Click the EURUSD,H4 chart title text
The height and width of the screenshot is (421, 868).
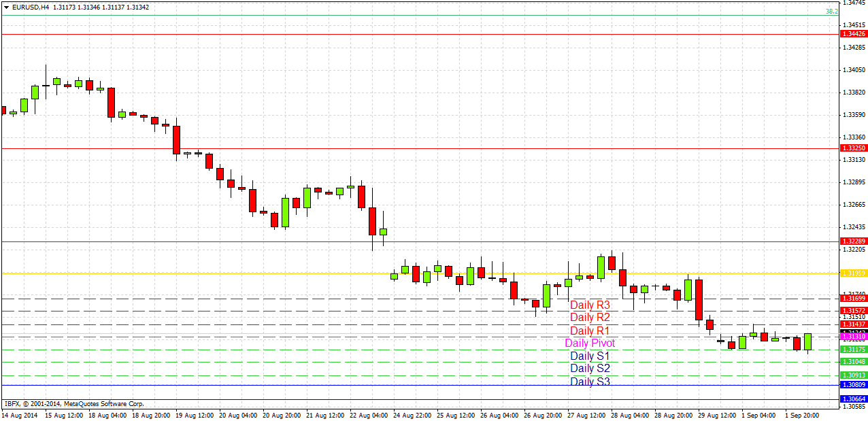[x=27, y=5]
